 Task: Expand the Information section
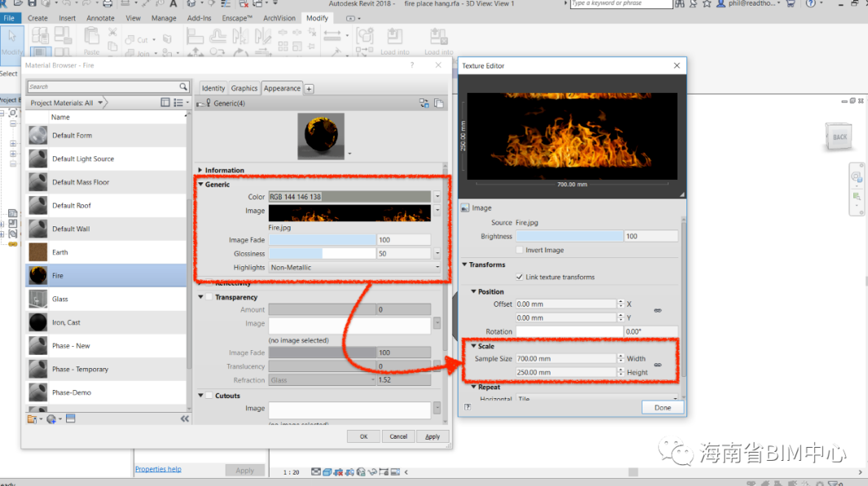[200, 170]
